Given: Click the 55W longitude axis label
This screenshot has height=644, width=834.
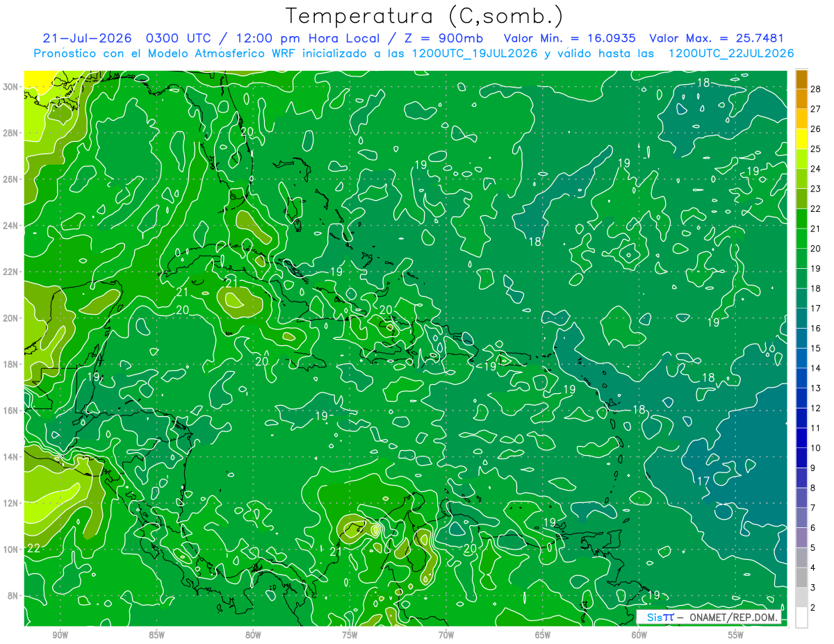Looking at the screenshot, I should click(736, 635).
